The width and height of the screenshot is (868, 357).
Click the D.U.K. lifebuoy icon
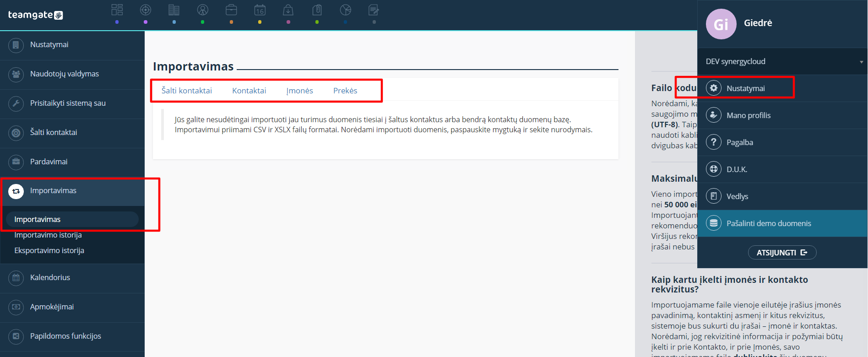point(713,169)
